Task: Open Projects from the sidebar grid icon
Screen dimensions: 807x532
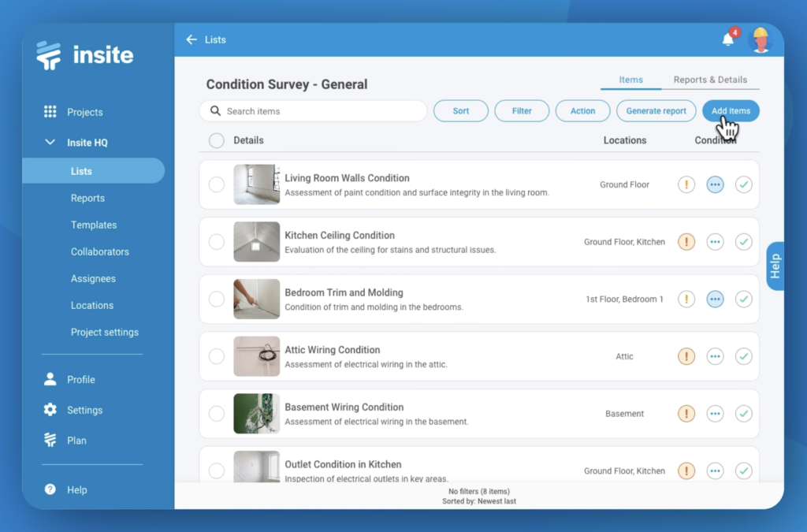Action: click(50, 112)
